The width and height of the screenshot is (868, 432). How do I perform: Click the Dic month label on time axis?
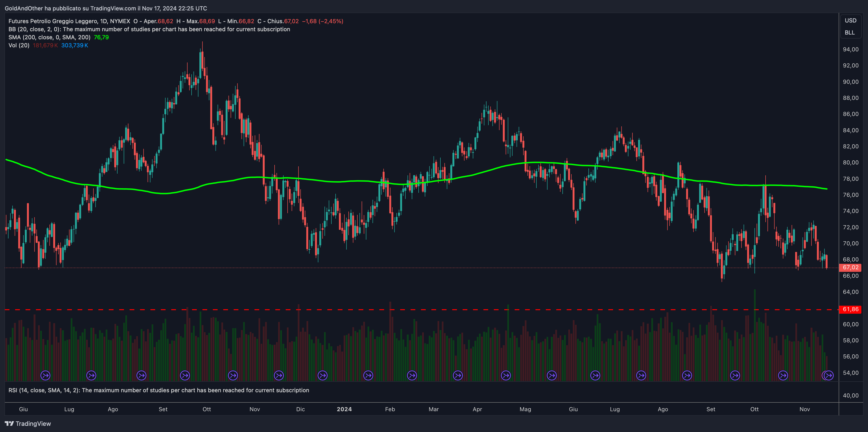pos(301,409)
